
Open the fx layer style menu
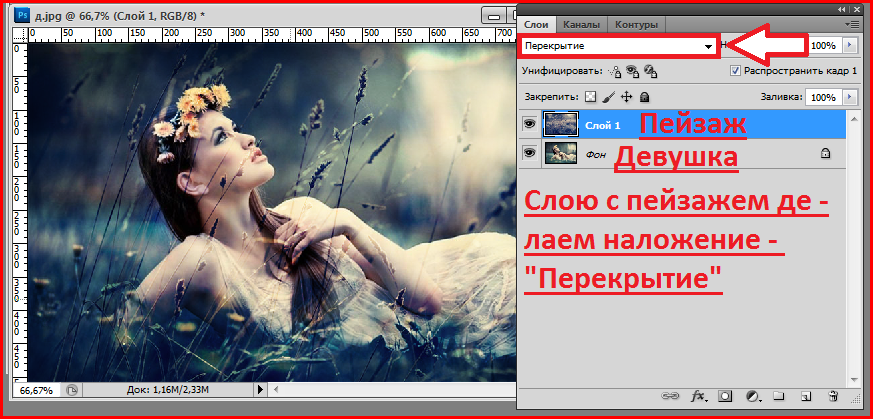pos(699,396)
